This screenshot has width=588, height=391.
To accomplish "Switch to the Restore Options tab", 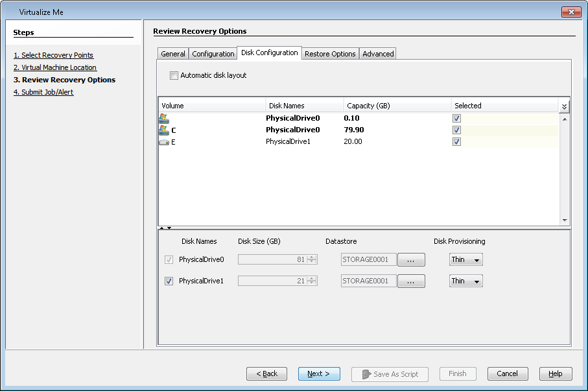I will [x=330, y=53].
